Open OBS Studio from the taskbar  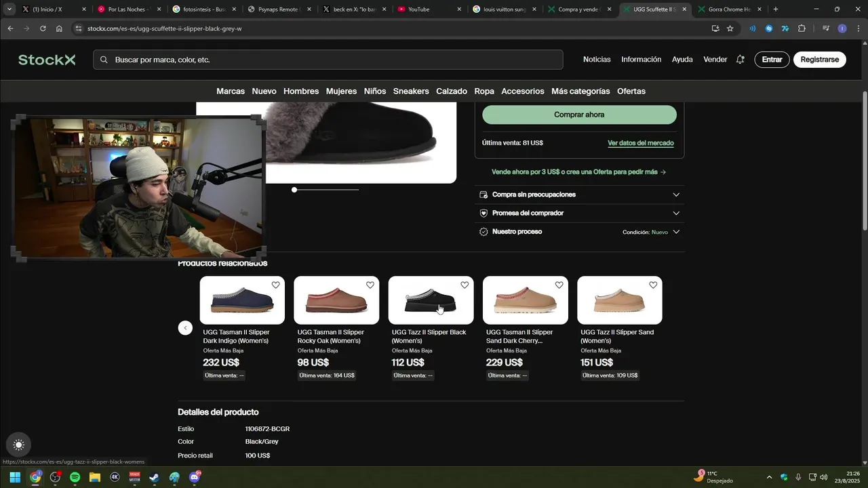55,477
